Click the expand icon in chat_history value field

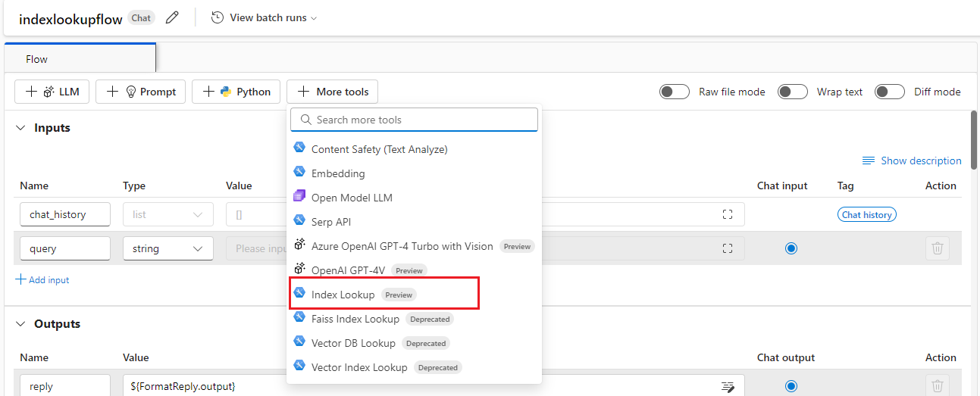point(728,214)
